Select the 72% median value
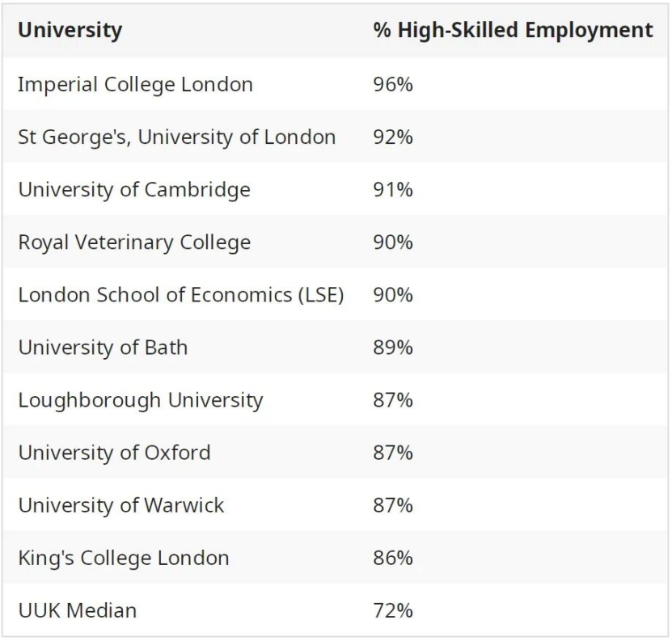 click(x=393, y=610)
